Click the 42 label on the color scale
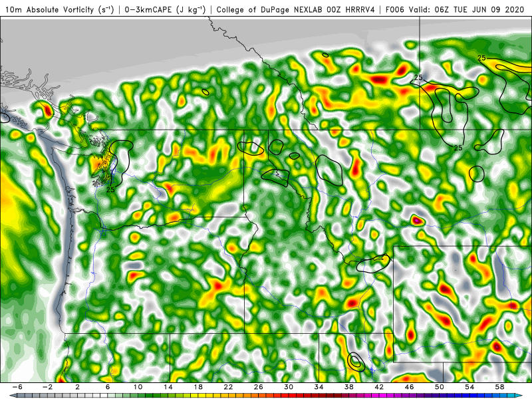The image size is (532, 399). pyautogui.click(x=379, y=387)
